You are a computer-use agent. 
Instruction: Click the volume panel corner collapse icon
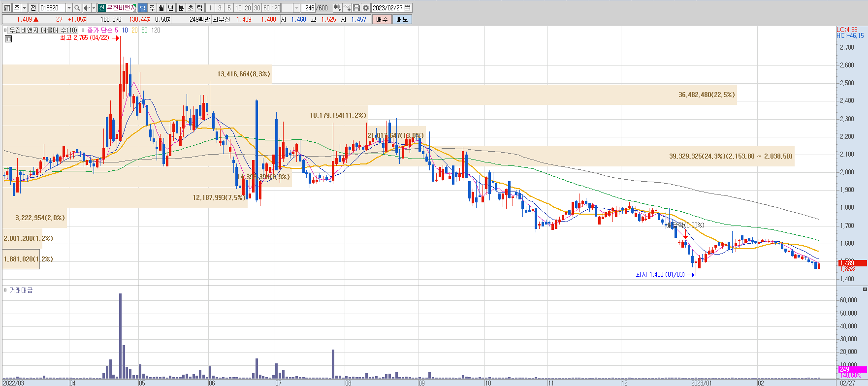[865, 289]
